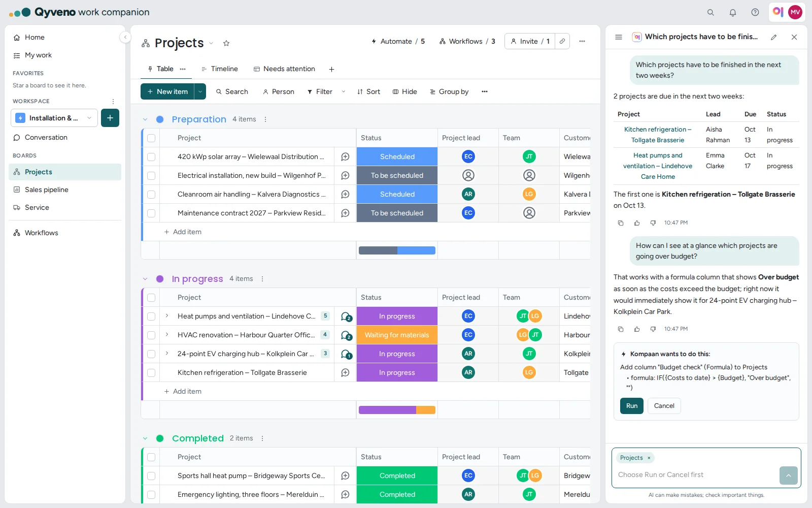
Task: Run the Budget check column action
Action: tap(632, 406)
